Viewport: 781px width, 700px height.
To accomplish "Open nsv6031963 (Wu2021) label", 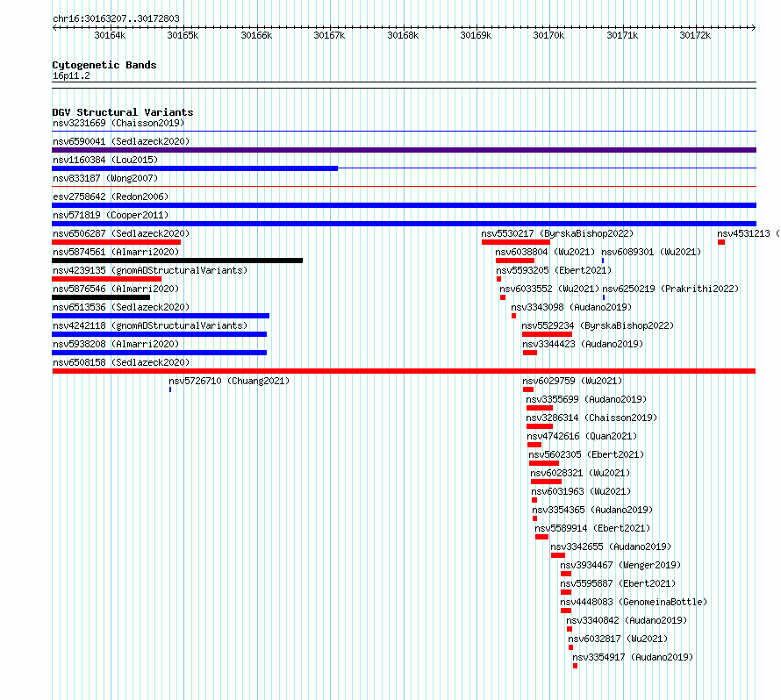I will (581, 491).
